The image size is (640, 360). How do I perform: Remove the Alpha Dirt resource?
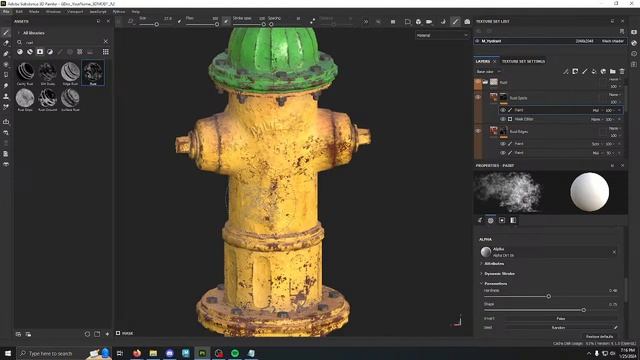pos(614,252)
